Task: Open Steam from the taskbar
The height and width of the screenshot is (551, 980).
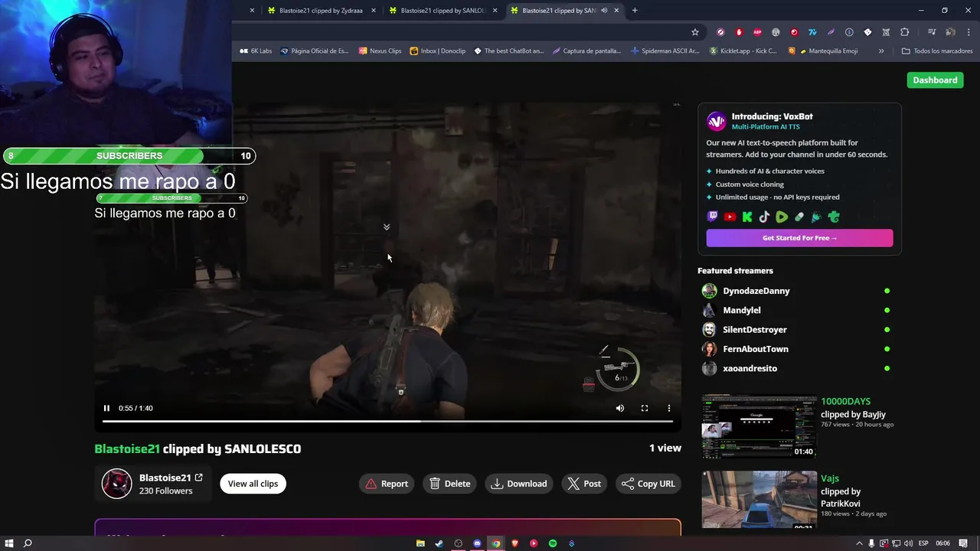Action: [x=439, y=543]
